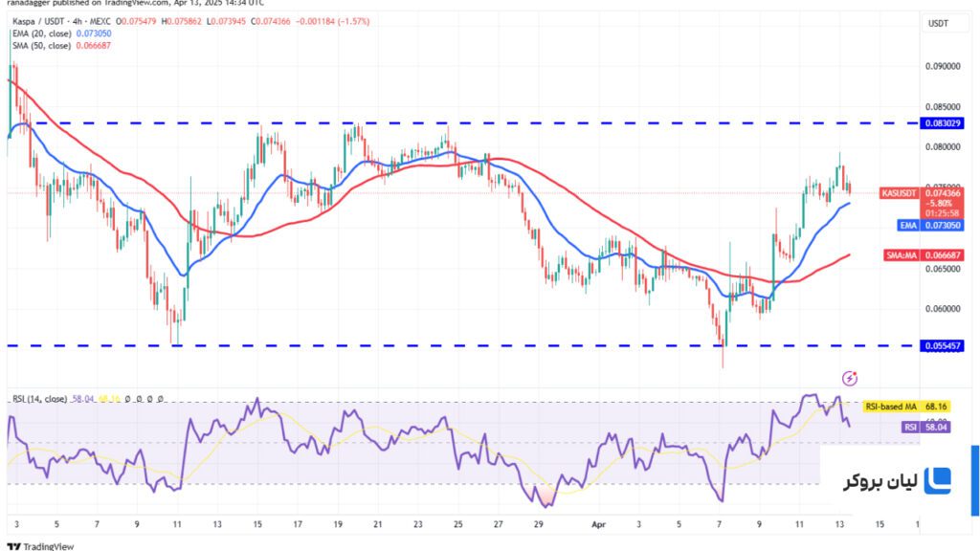980x551 pixels.
Task: Click the SMA legend value 0.066687
Action: pyautogui.click(x=94, y=46)
